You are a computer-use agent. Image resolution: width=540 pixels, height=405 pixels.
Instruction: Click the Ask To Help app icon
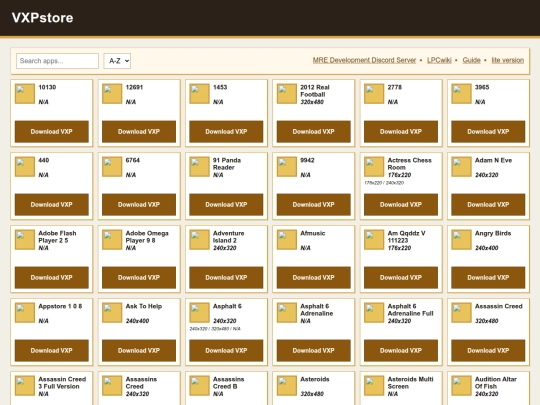[x=112, y=313]
